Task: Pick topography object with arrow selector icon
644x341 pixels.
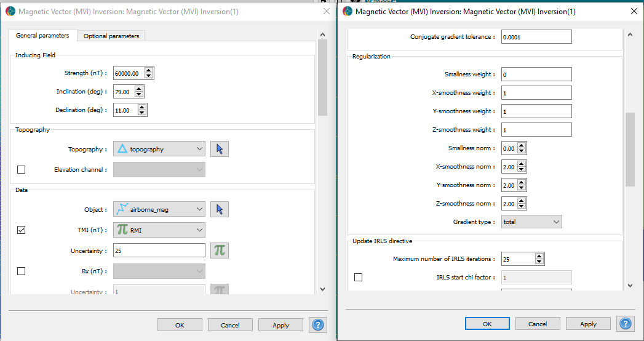Action: pyautogui.click(x=220, y=149)
